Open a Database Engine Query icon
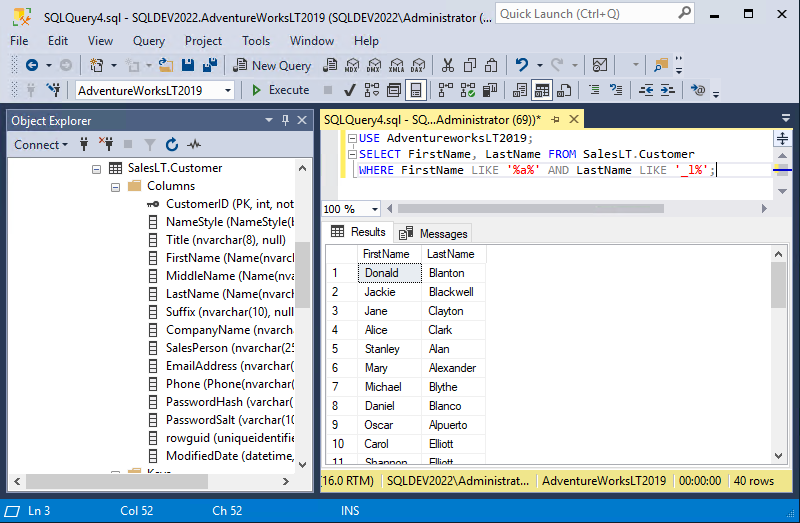The width and height of the screenshot is (800, 523). 330,65
